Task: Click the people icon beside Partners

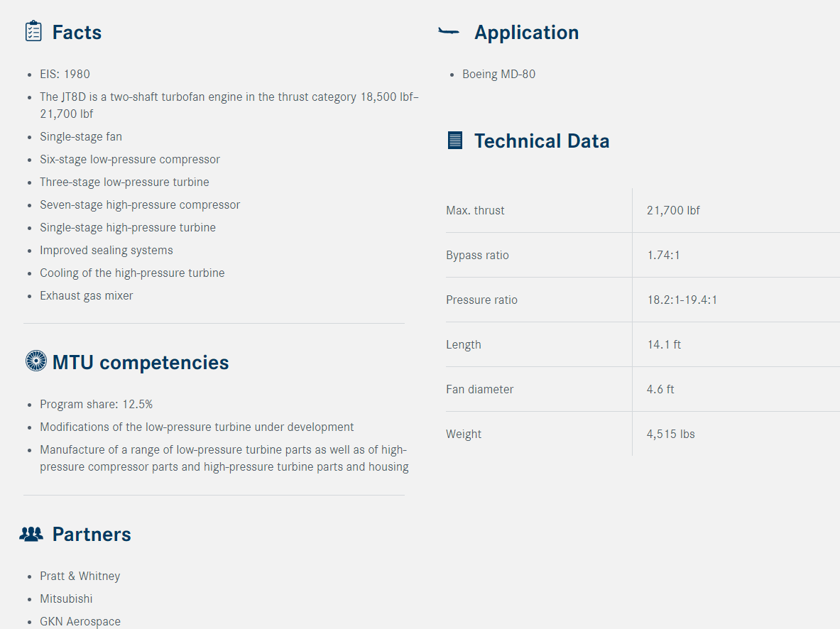Action: coord(31,534)
